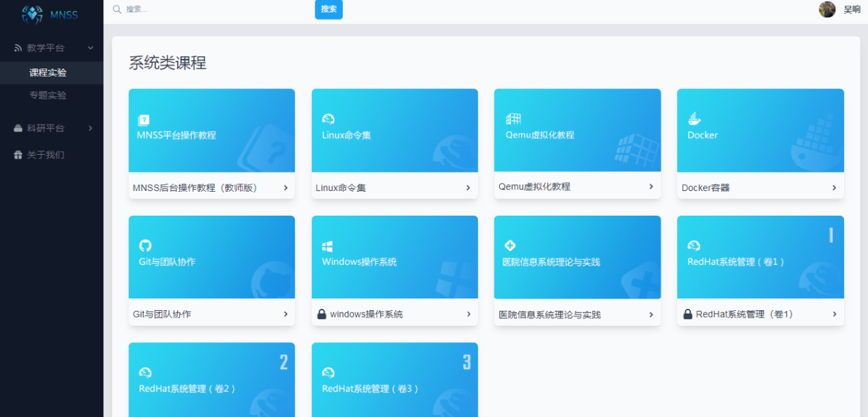Click the GitHub icon on Git与团队协作 card
This screenshot has height=417, width=868.
[x=145, y=246]
